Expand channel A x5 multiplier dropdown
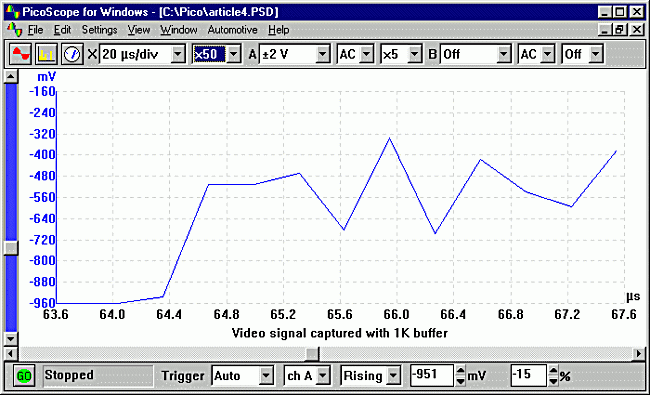The height and width of the screenshot is (395, 650). pos(415,54)
